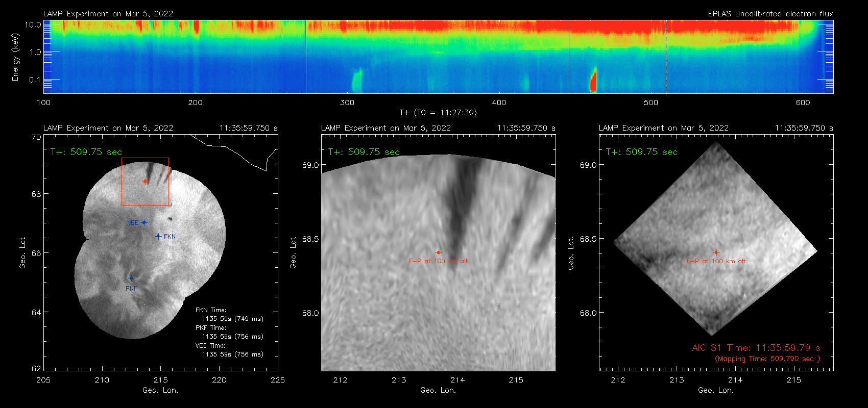This screenshot has width=868, height=408.
Task: Click the 'Energy (keV)' axis label
Action: point(15,57)
